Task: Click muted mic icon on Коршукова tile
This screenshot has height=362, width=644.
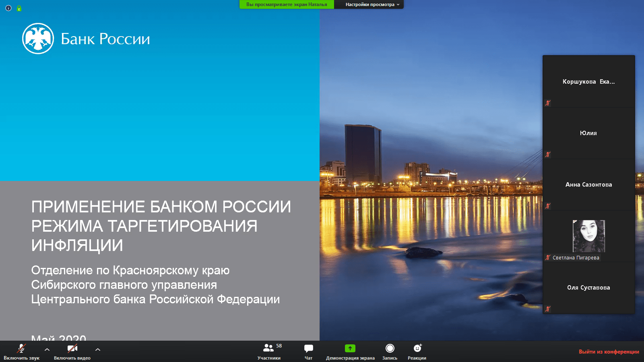Action: click(548, 103)
